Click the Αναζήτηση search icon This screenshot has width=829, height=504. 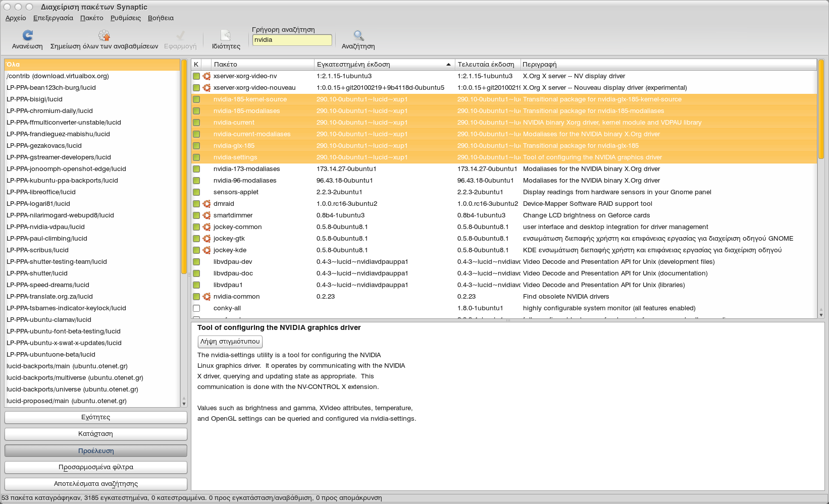tap(358, 35)
